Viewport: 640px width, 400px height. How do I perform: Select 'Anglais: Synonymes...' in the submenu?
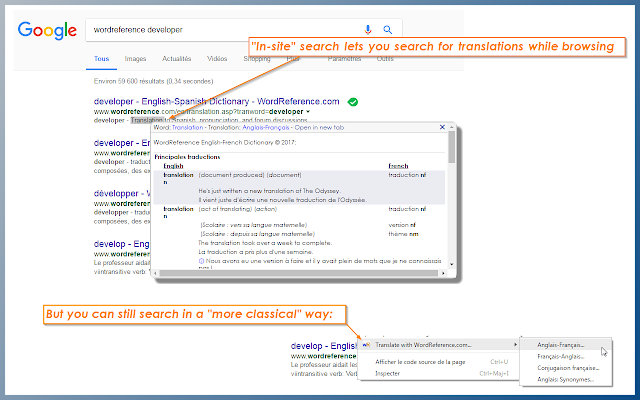[x=566, y=379]
